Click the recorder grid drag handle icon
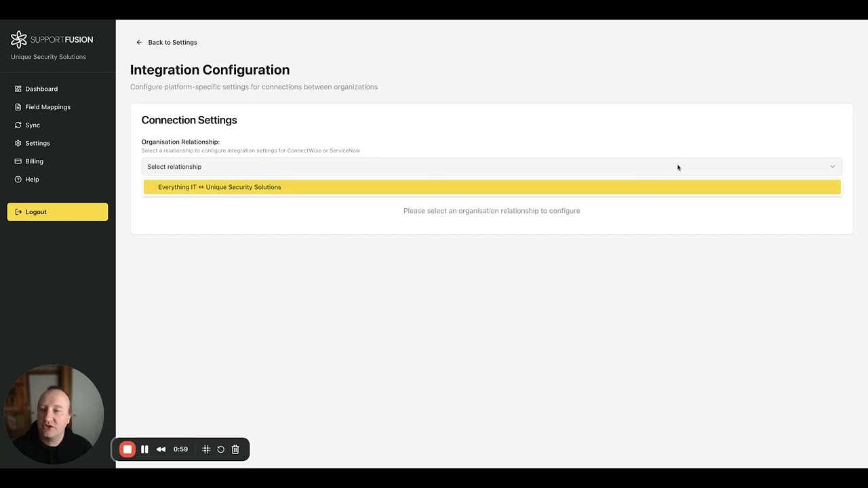Image resolution: width=868 pixels, height=488 pixels. tap(206, 449)
